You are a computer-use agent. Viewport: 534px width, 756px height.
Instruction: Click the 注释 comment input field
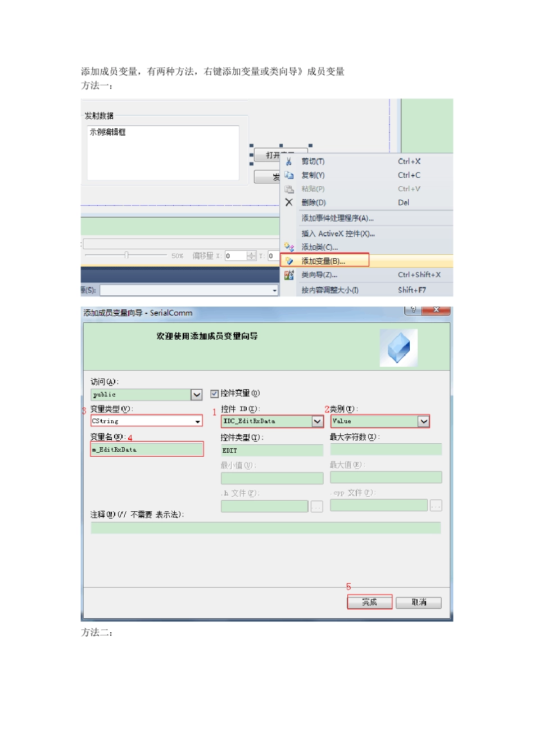[x=265, y=528]
